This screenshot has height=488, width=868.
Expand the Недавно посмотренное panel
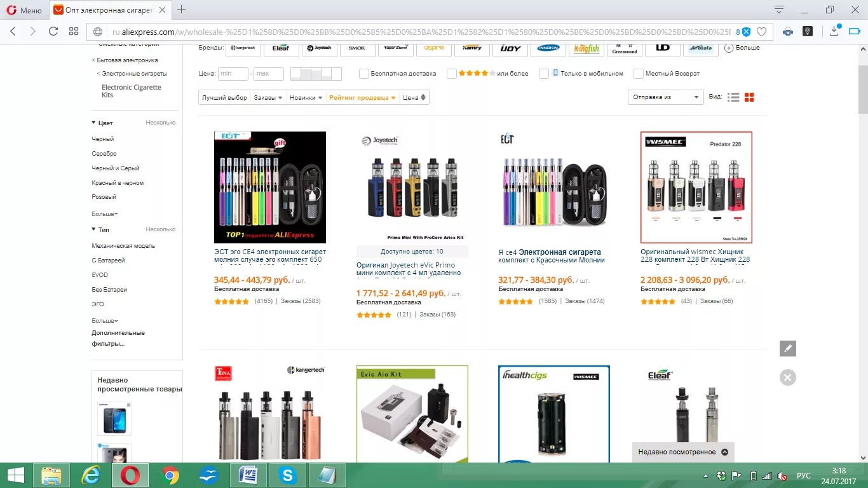683,452
